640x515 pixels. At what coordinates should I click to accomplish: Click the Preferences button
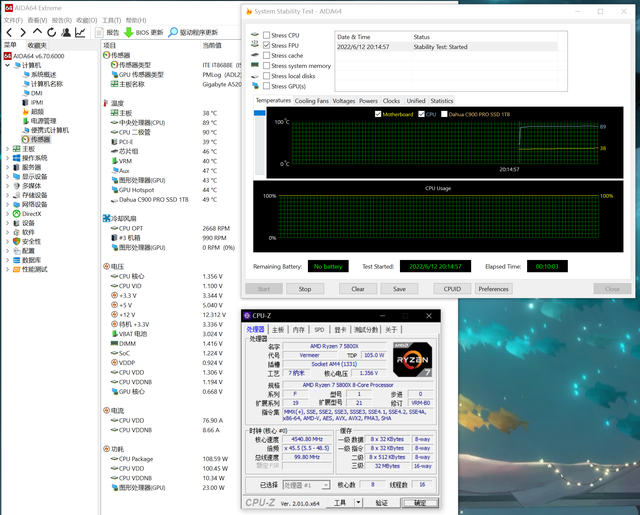[x=493, y=289]
